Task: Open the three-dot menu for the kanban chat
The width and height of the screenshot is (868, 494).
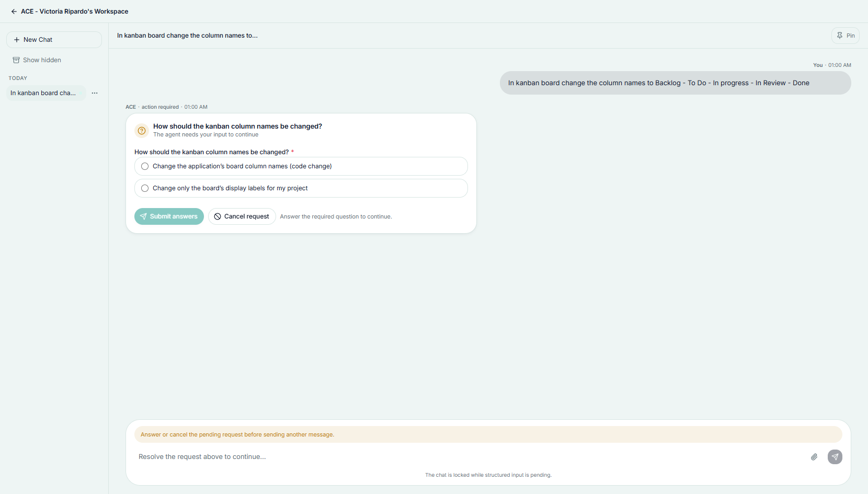Action: point(95,93)
